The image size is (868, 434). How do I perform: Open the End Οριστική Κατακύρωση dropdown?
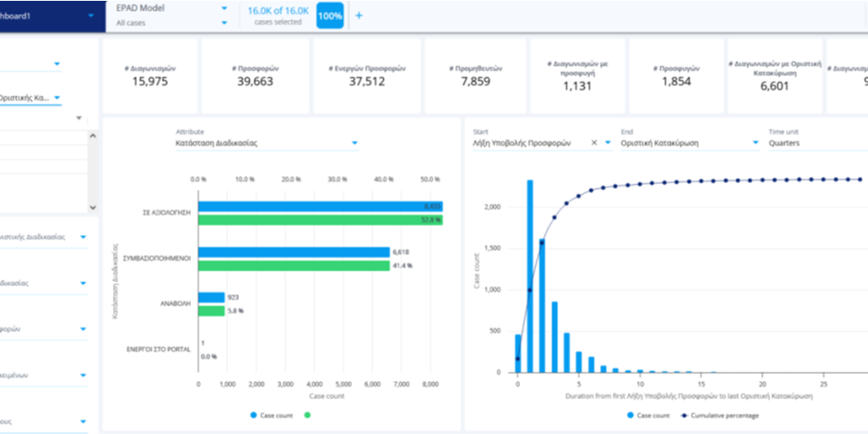click(x=755, y=144)
